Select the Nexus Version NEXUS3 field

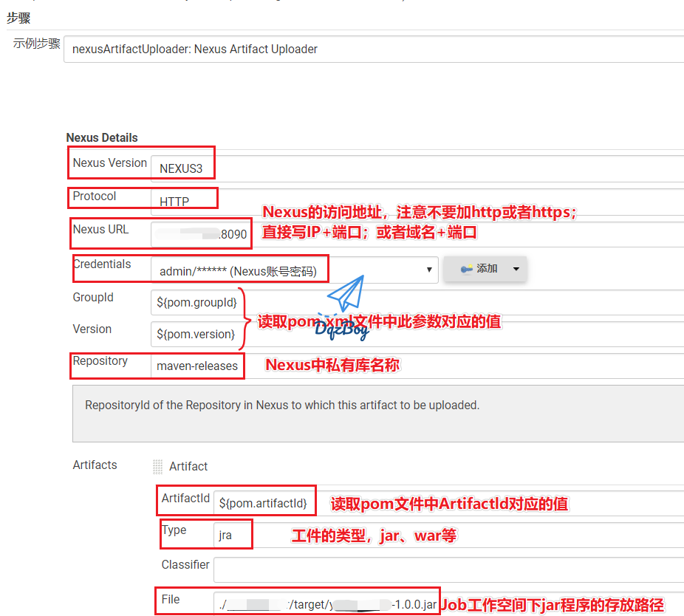click(x=414, y=168)
